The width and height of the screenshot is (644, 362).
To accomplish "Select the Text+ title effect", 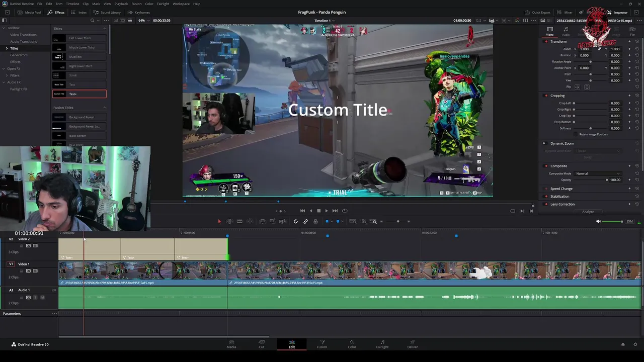I will (x=79, y=94).
